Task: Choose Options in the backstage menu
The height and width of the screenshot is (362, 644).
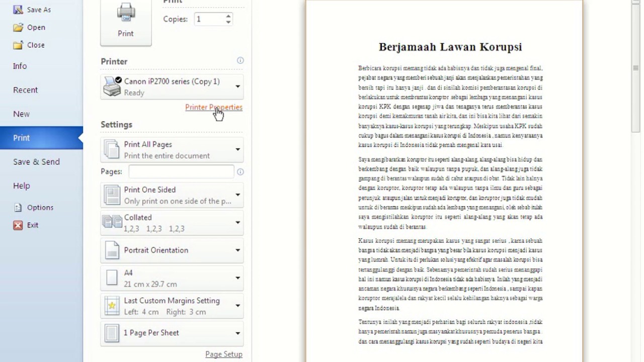Action: coord(41,207)
